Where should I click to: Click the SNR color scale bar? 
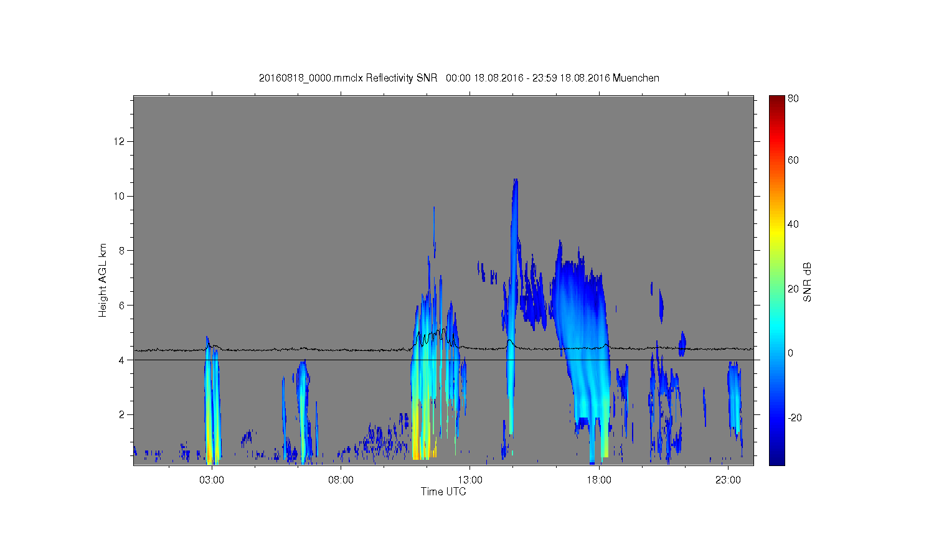pos(776,280)
